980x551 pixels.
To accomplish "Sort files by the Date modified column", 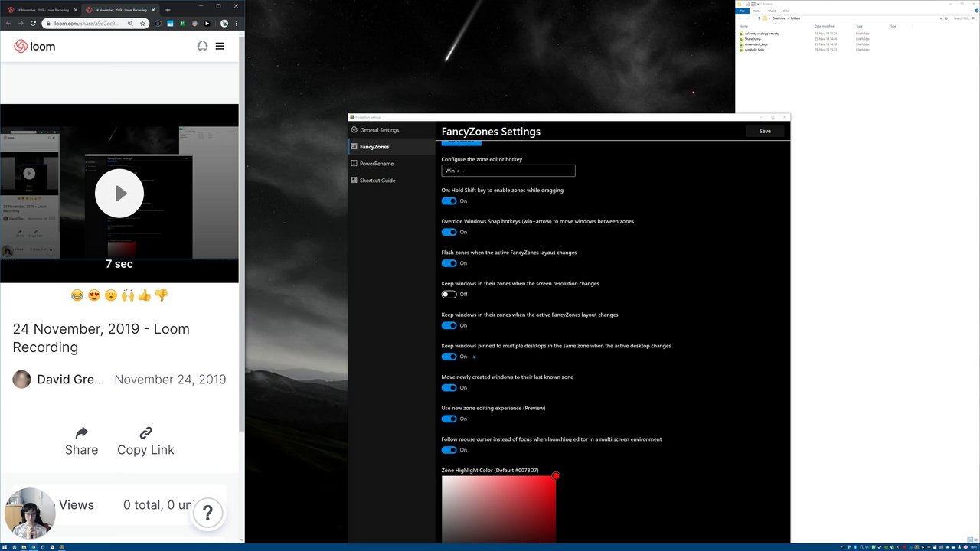I will (823, 26).
